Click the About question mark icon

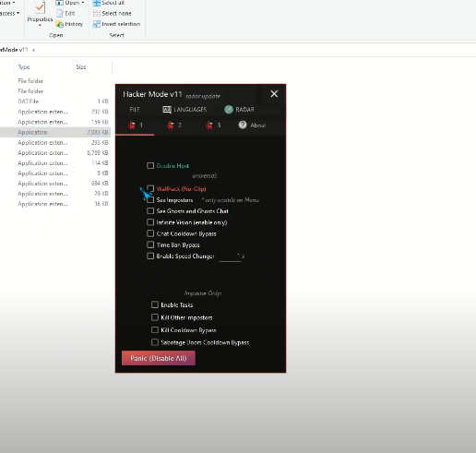[x=243, y=125]
